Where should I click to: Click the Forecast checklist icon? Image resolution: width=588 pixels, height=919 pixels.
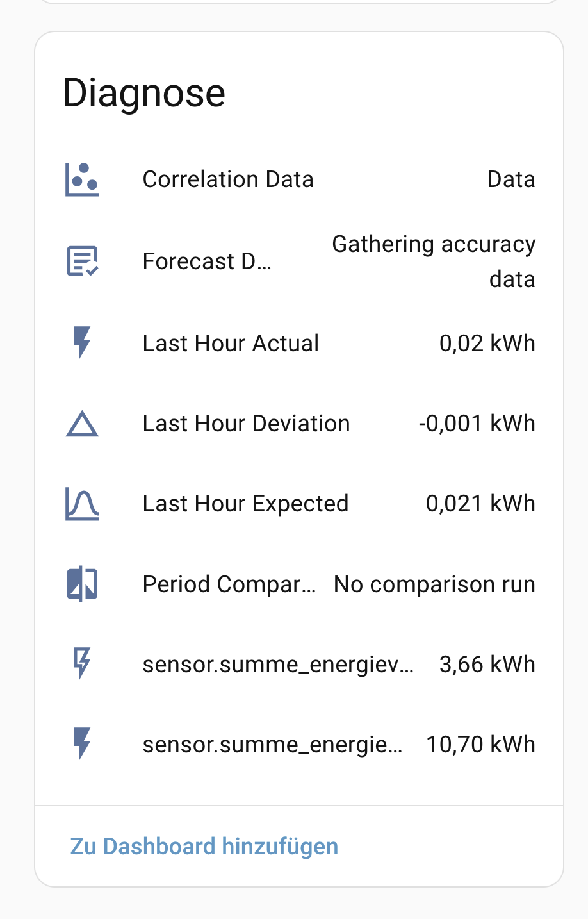pos(82,261)
